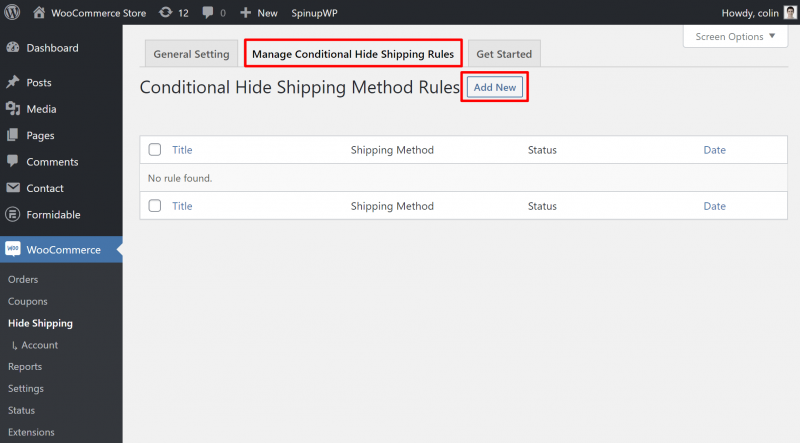Click the Posts pin icon
Screen dimensions: 800x443
[13, 82]
